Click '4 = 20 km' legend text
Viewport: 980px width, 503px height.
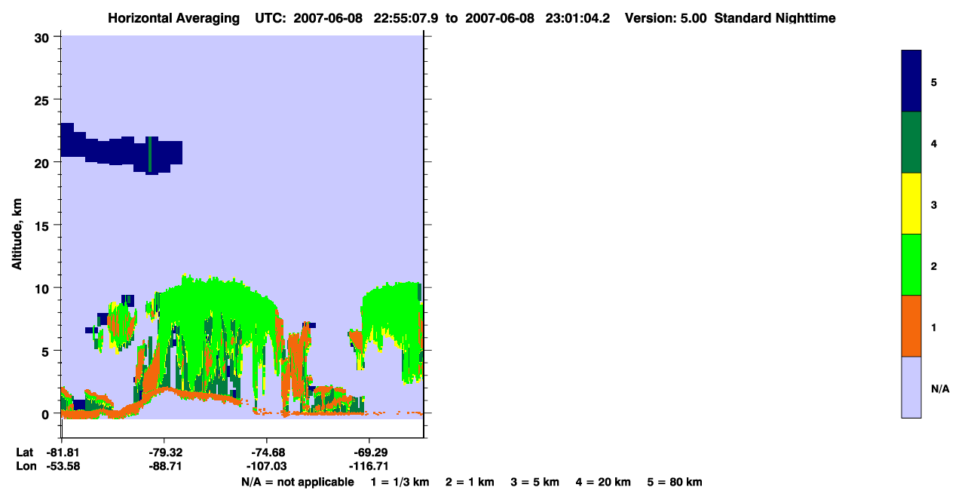[604, 482]
